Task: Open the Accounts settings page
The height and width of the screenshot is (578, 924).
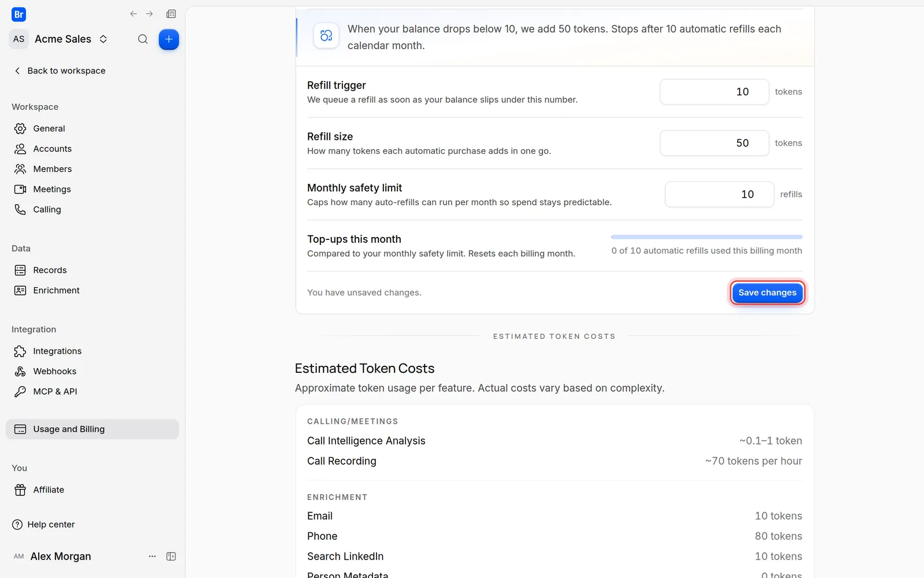Action: click(92, 149)
